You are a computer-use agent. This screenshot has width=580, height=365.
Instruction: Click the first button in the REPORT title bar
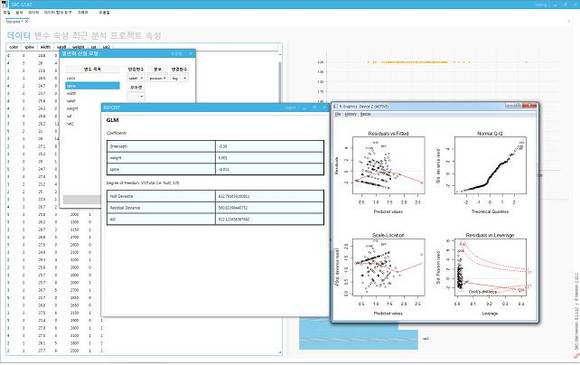291,108
